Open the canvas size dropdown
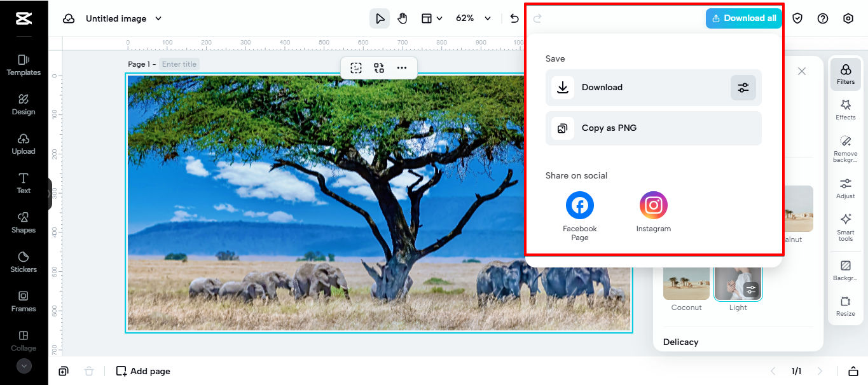 pyautogui.click(x=432, y=18)
